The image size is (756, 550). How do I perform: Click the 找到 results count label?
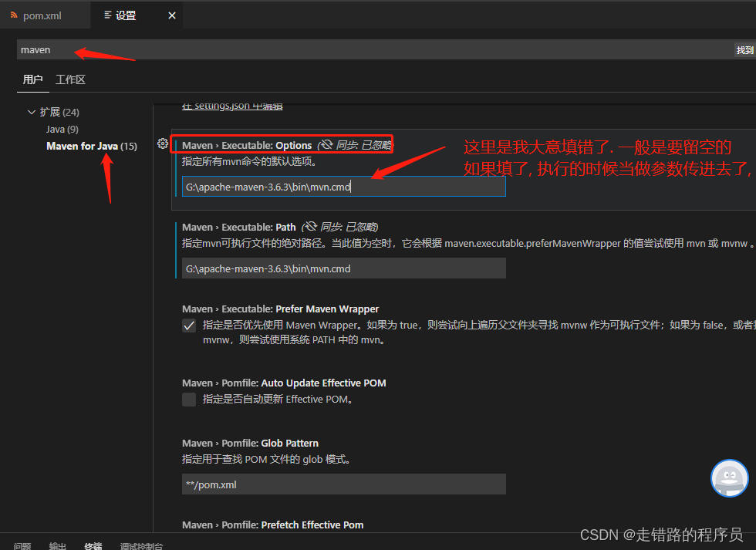pyautogui.click(x=744, y=49)
